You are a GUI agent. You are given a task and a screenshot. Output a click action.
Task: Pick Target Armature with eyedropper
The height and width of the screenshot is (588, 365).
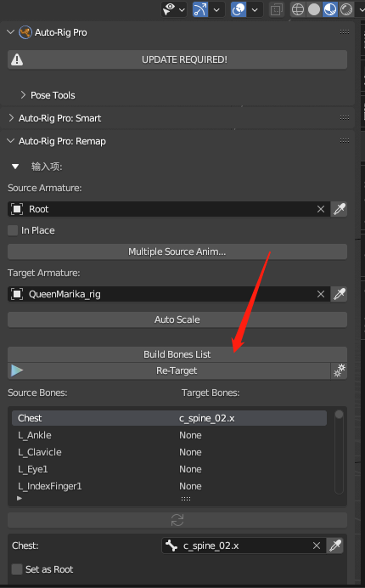coord(340,294)
